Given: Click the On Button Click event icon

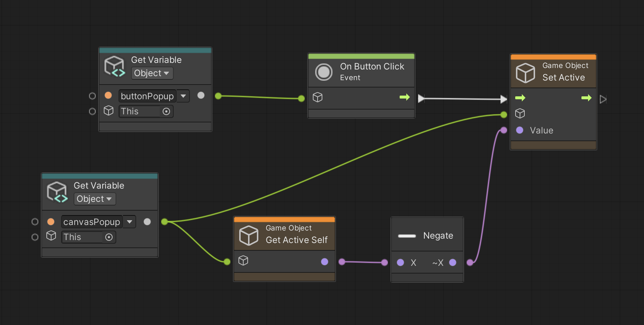Looking at the screenshot, I should click(324, 72).
